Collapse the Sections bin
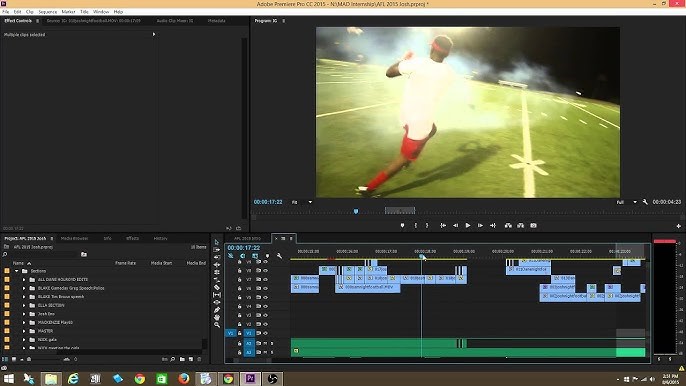686x386 pixels. (x=17, y=271)
